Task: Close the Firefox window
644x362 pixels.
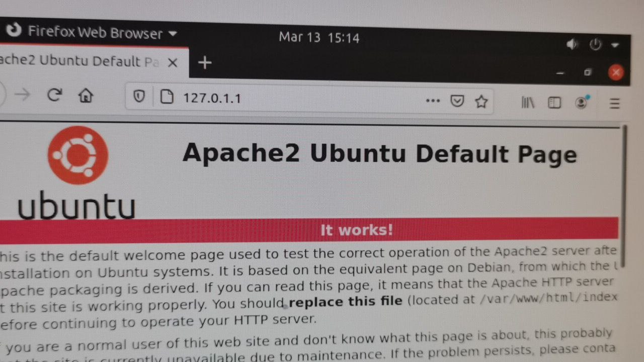Action: [x=616, y=72]
